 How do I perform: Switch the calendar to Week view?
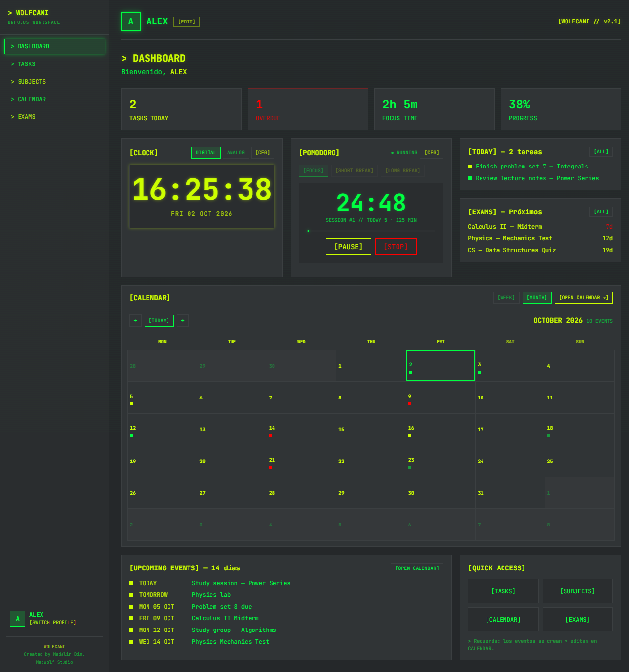point(506,297)
